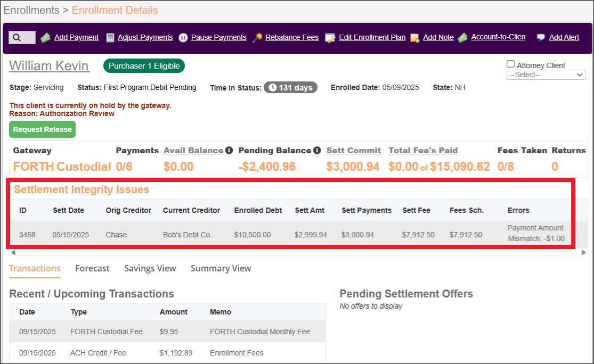Switch to the Forecast tab
This screenshot has width=594, height=364.
(92, 269)
